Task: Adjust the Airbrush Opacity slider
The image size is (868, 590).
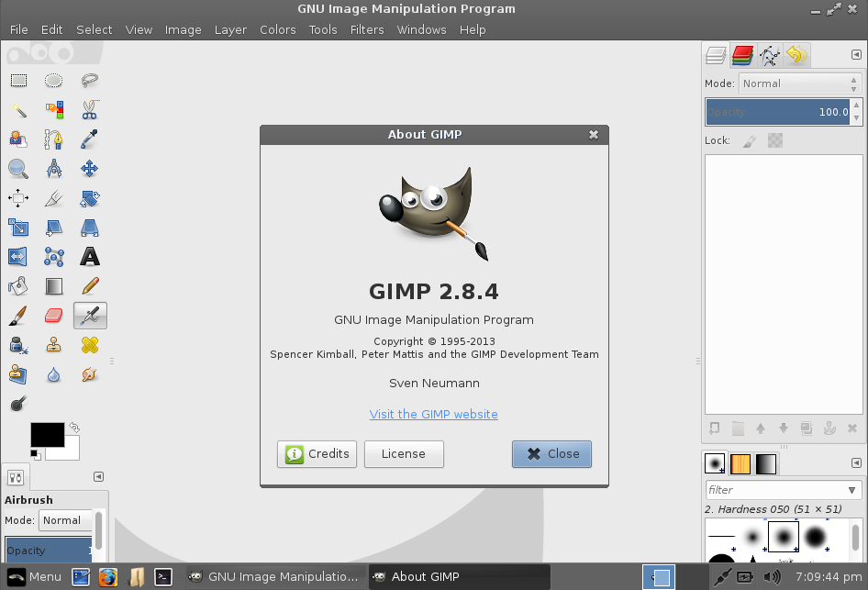Action: click(x=49, y=551)
